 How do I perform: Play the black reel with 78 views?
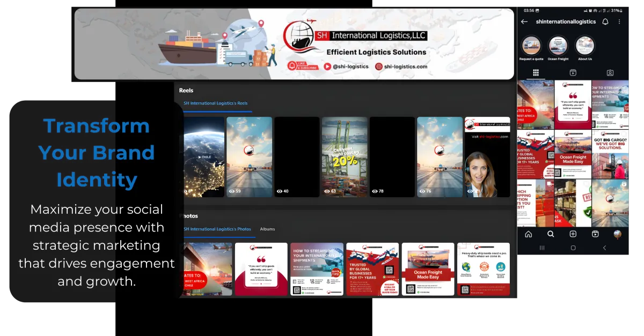pos(392,157)
